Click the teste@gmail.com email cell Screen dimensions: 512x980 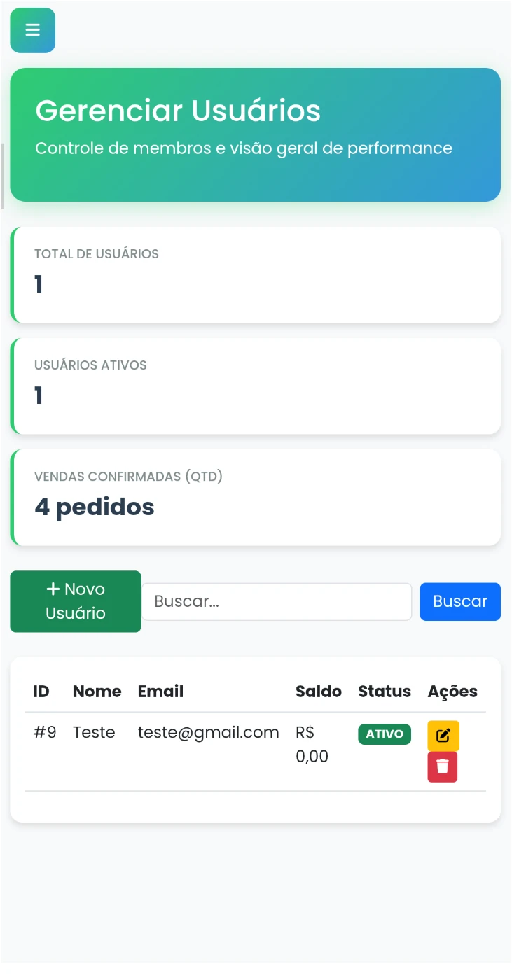click(x=208, y=732)
